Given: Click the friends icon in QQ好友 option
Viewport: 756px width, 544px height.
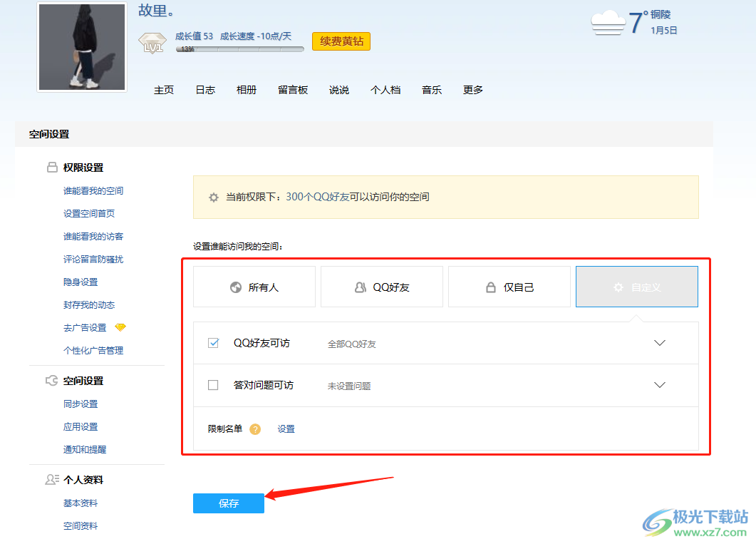Looking at the screenshot, I should pyautogui.click(x=361, y=287).
